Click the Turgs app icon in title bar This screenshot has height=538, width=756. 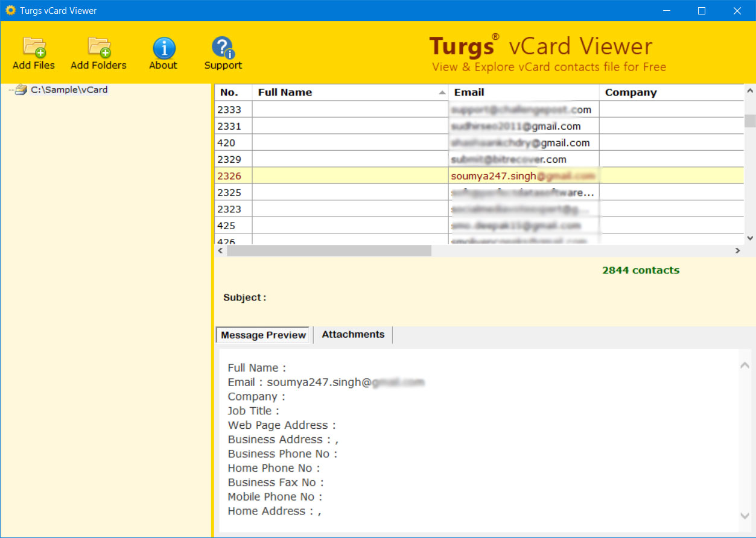pyautogui.click(x=10, y=10)
